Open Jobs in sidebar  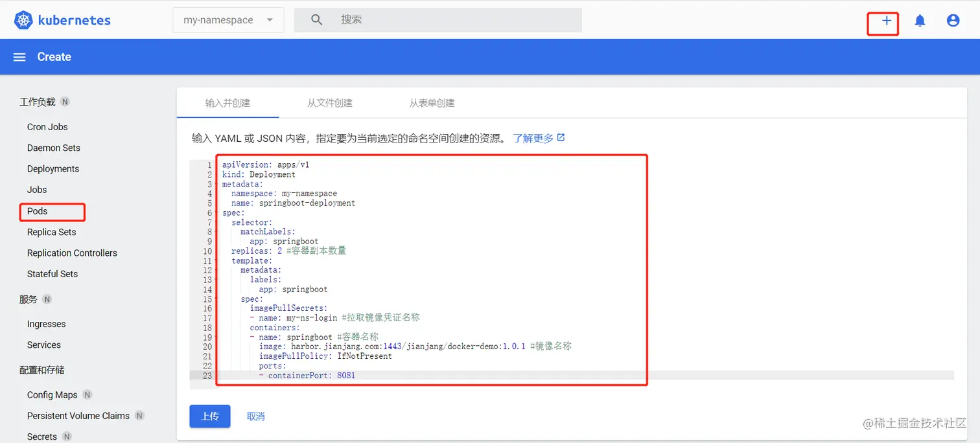(37, 190)
